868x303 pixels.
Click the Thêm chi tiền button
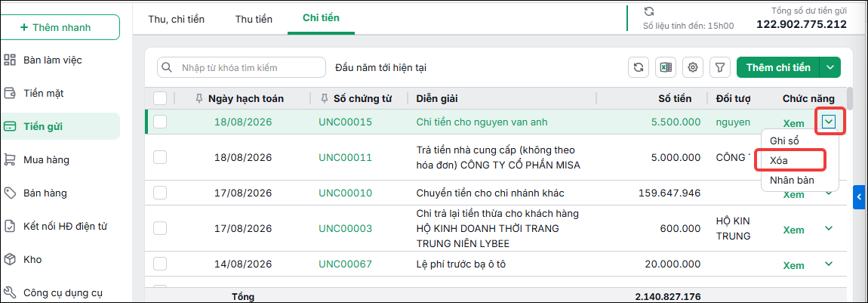coord(778,67)
